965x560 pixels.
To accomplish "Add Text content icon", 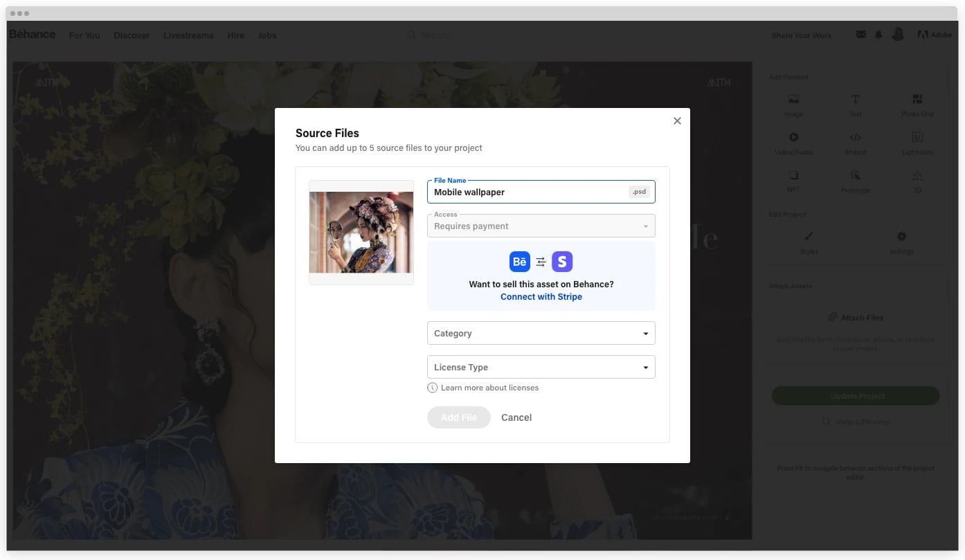I will 856,100.
